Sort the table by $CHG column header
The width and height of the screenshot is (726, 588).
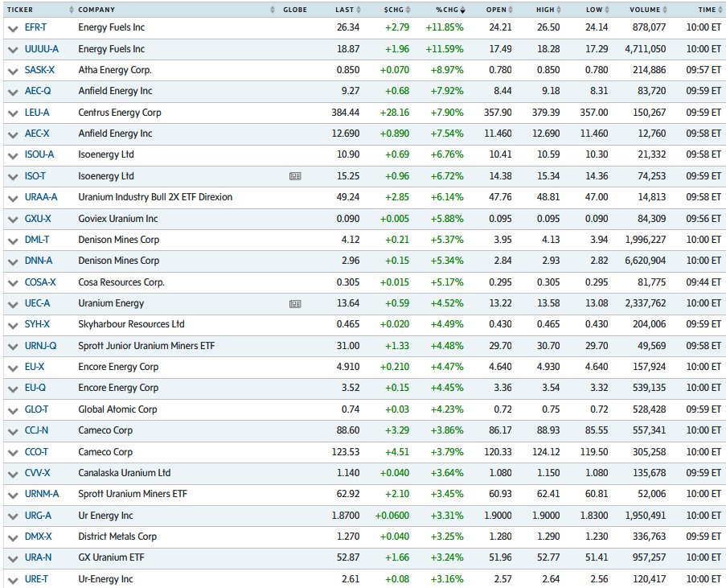(404, 10)
